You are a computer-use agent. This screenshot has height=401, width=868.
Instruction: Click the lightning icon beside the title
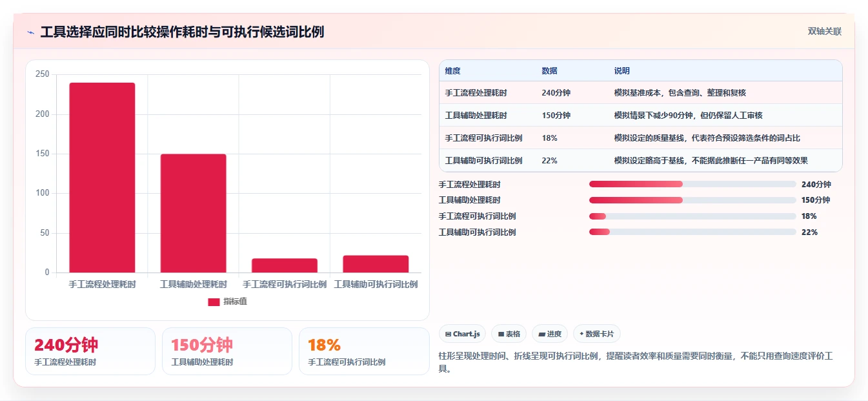(30, 32)
